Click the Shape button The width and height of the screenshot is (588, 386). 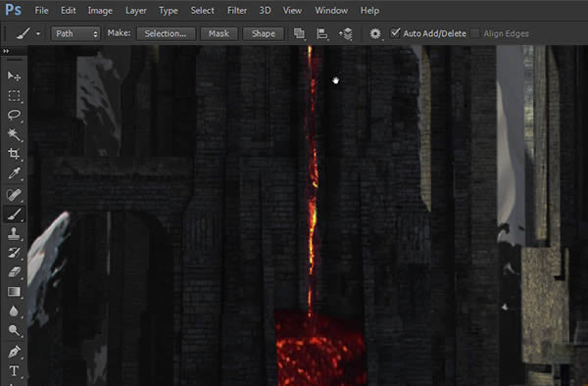pos(264,33)
